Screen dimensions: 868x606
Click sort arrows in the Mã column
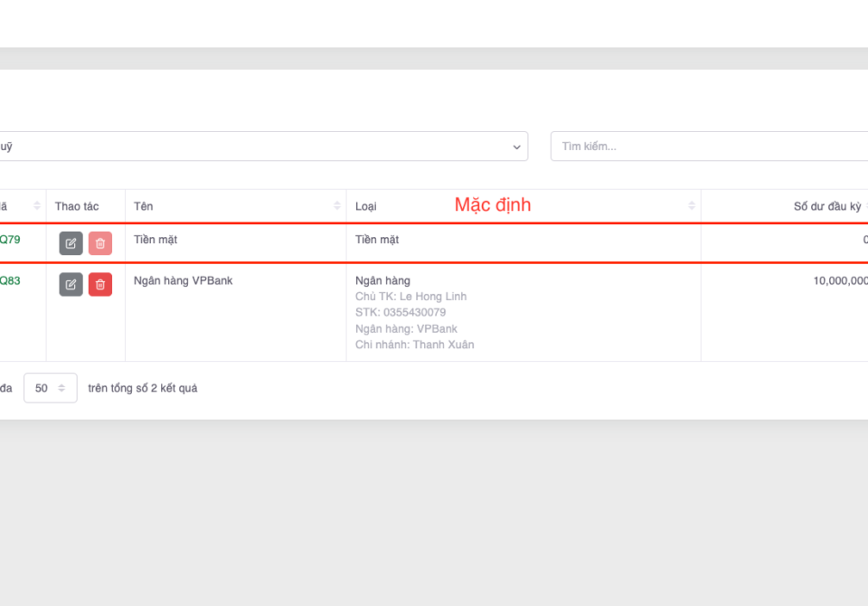tap(37, 206)
